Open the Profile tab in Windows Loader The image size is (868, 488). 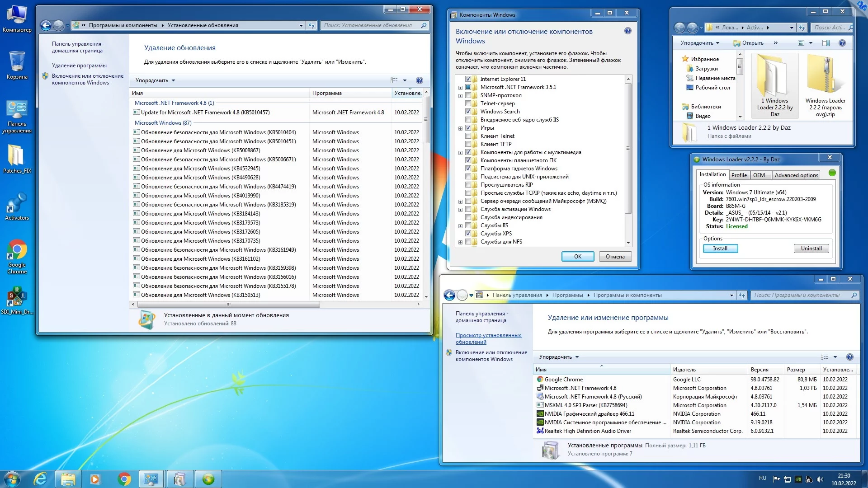point(739,175)
